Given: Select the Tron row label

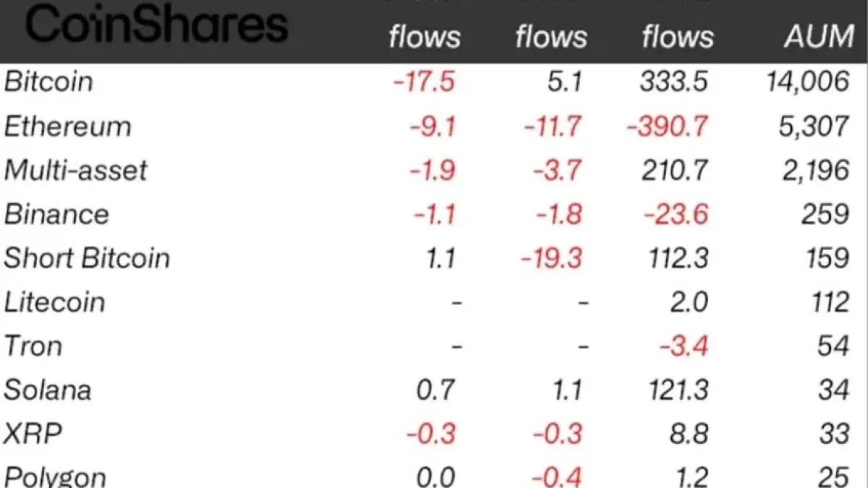Looking at the screenshot, I should point(33,346).
